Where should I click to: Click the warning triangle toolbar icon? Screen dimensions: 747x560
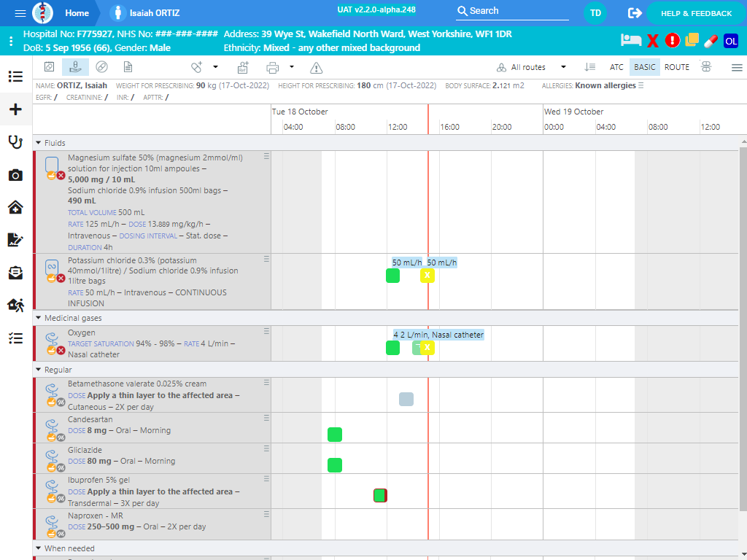(317, 68)
